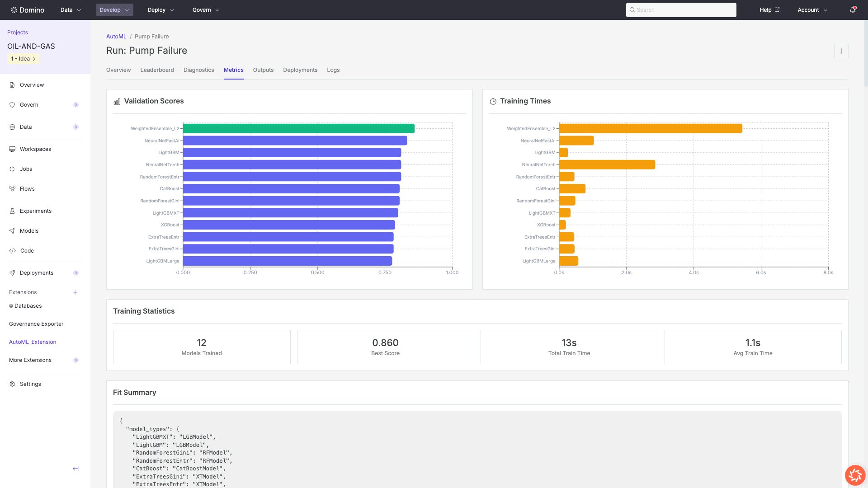This screenshot has height=488, width=868.
Task: Switch to the Outputs tab
Action: [264, 70]
